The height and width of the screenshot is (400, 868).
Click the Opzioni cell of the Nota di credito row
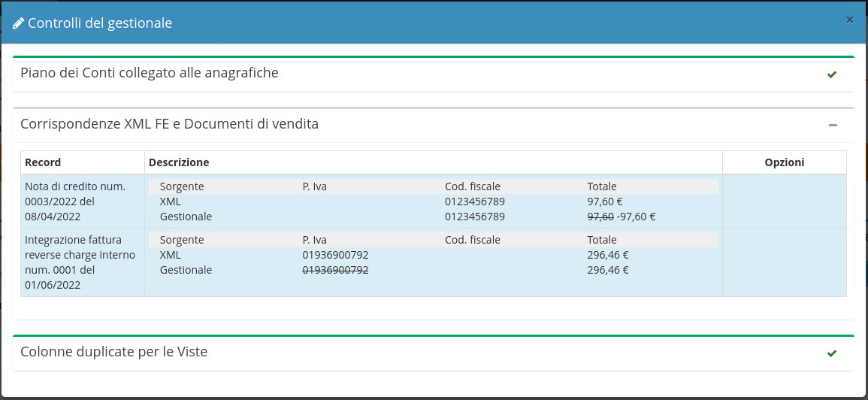(x=784, y=202)
